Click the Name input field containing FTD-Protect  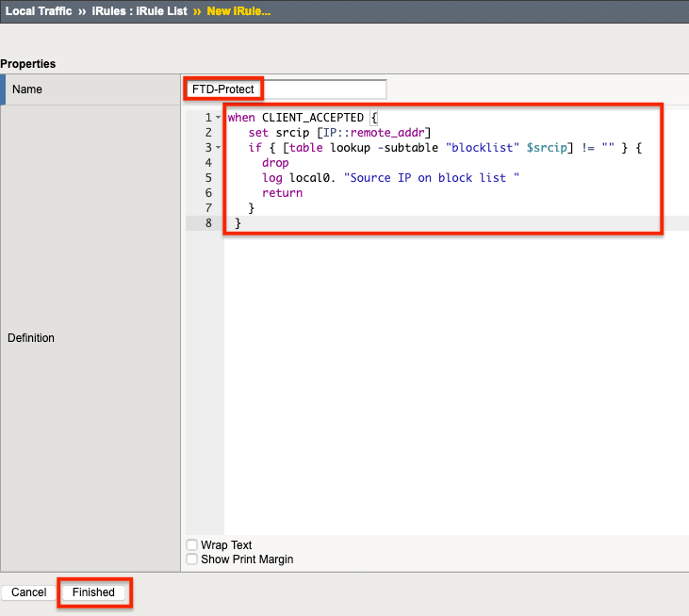point(285,89)
